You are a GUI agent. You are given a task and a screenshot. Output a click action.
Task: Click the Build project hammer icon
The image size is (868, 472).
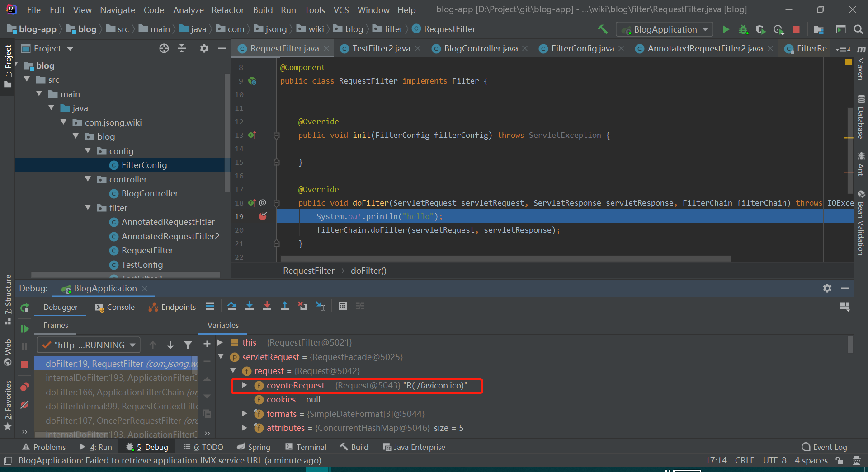pyautogui.click(x=603, y=29)
